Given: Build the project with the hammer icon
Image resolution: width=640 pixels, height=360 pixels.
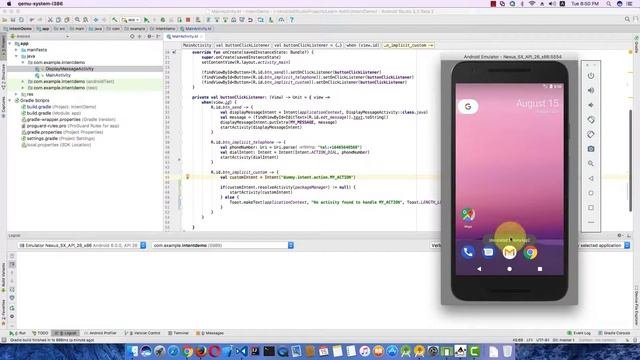Looking at the screenshot, I should [x=115, y=20].
